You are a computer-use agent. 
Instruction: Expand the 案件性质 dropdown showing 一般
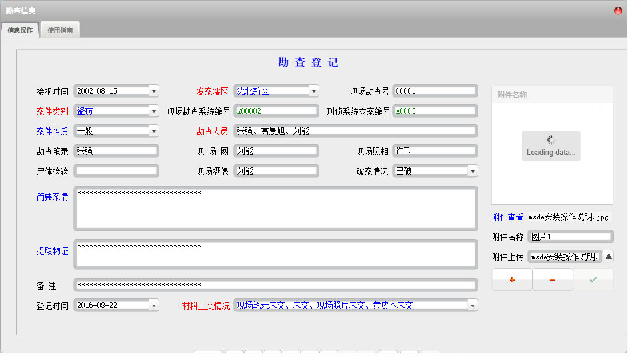coord(153,130)
